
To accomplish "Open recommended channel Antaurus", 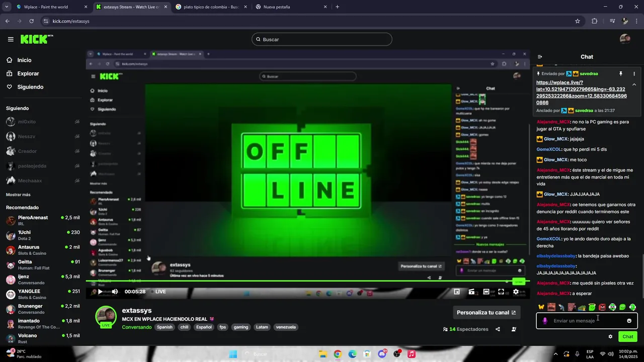I will [43, 250].
